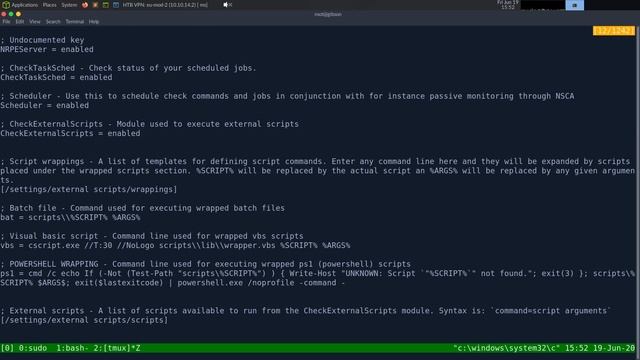Image resolution: width=640 pixels, height=360 pixels.
Task: Open the terminal Edit menu
Action: tap(20, 22)
